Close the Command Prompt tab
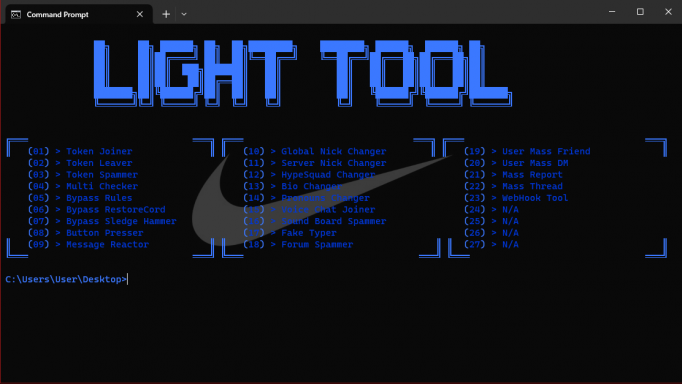The image size is (682, 384). 140,14
